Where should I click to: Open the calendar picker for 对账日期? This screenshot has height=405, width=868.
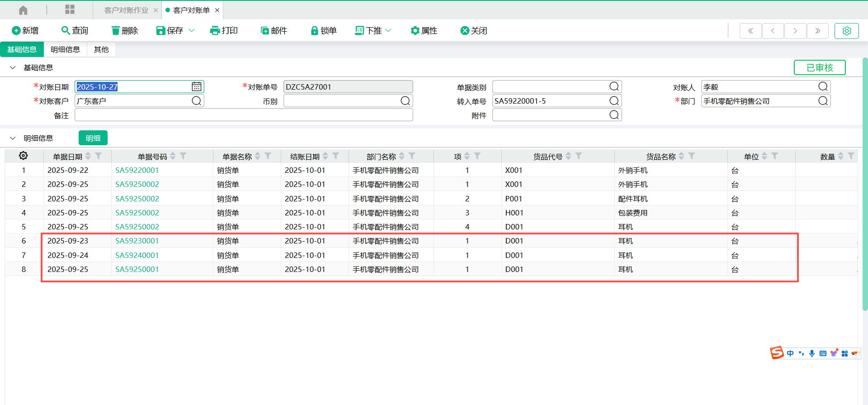[x=197, y=86]
